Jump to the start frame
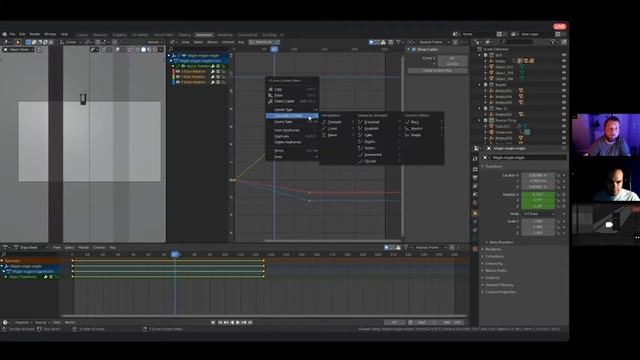 [x=220, y=322]
